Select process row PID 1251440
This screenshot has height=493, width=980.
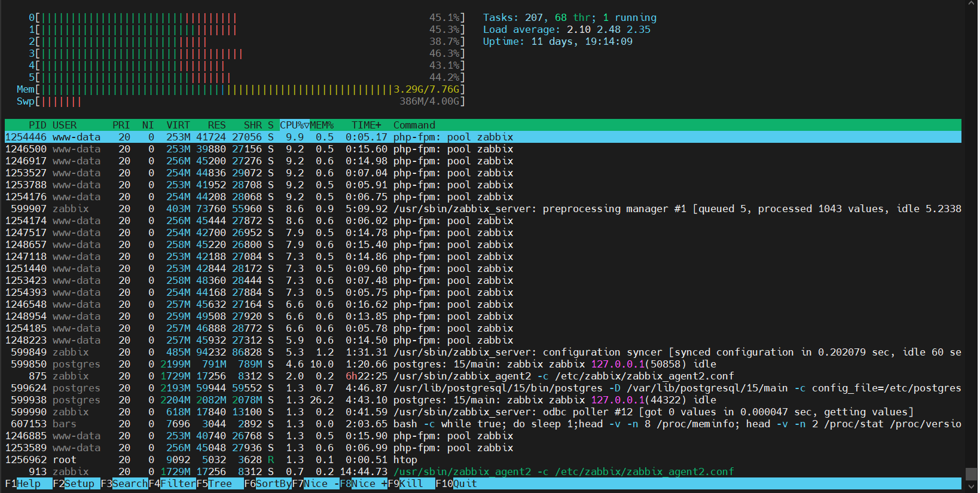483,268
